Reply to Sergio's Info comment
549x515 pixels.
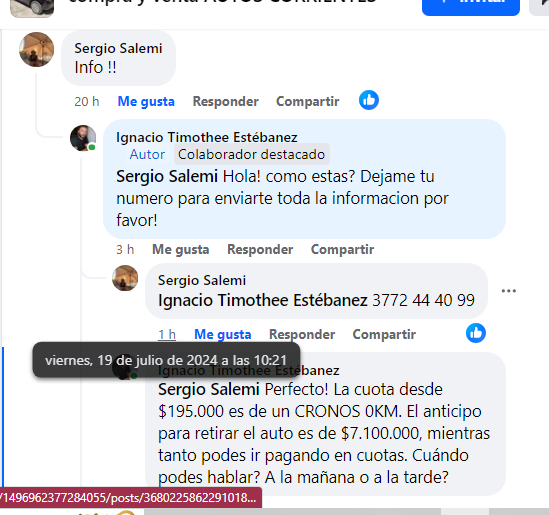click(x=225, y=102)
